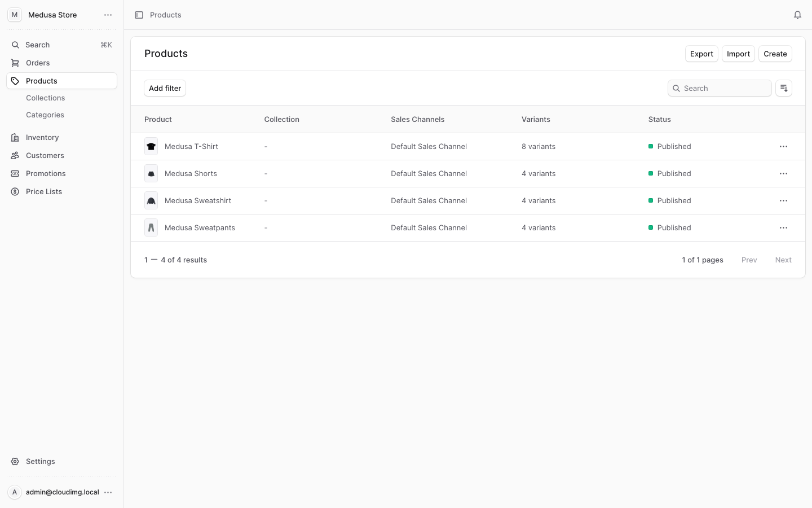Click Medusa Sweatshirt thumbnail

click(151, 200)
